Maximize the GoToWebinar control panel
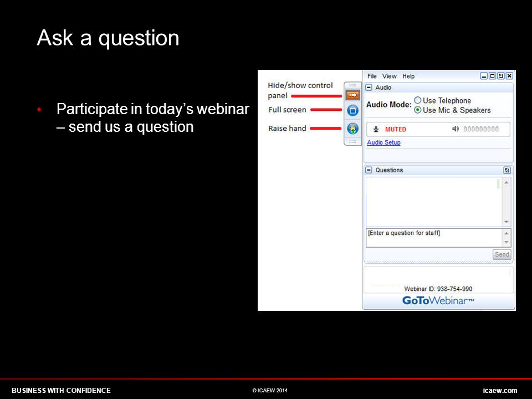532x399 pixels. click(492, 76)
